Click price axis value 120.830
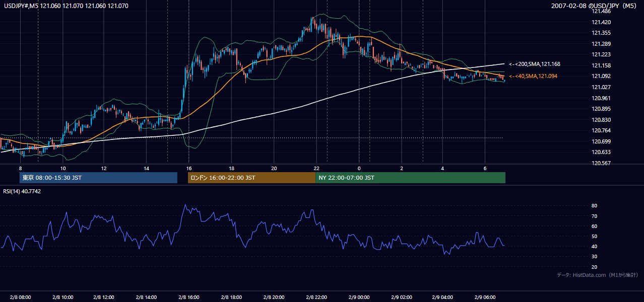 (x=600, y=120)
